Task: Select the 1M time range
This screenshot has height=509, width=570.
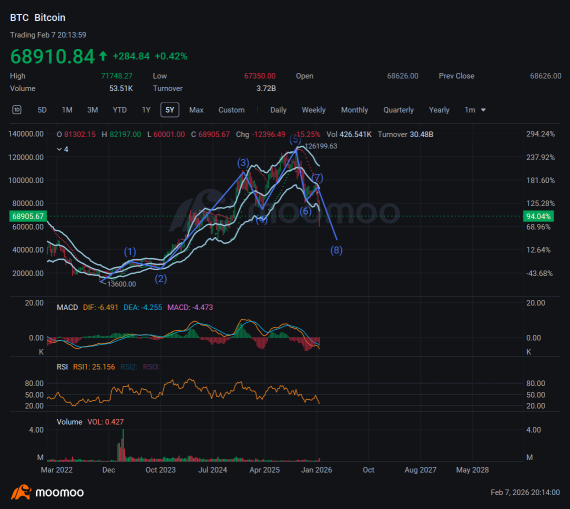Action: tap(67, 110)
